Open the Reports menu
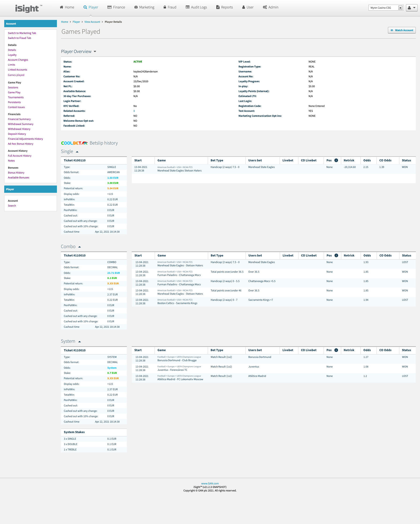Viewport: 420px width, 524px height. [224, 7]
